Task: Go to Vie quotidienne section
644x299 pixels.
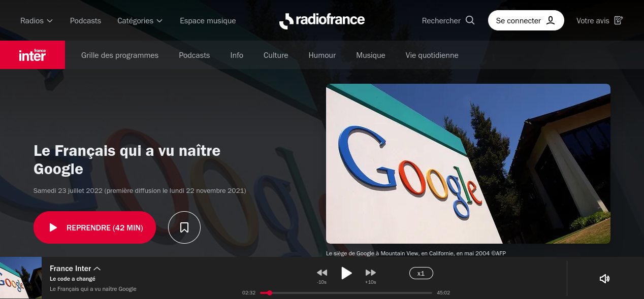Action: click(x=432, y=55)
